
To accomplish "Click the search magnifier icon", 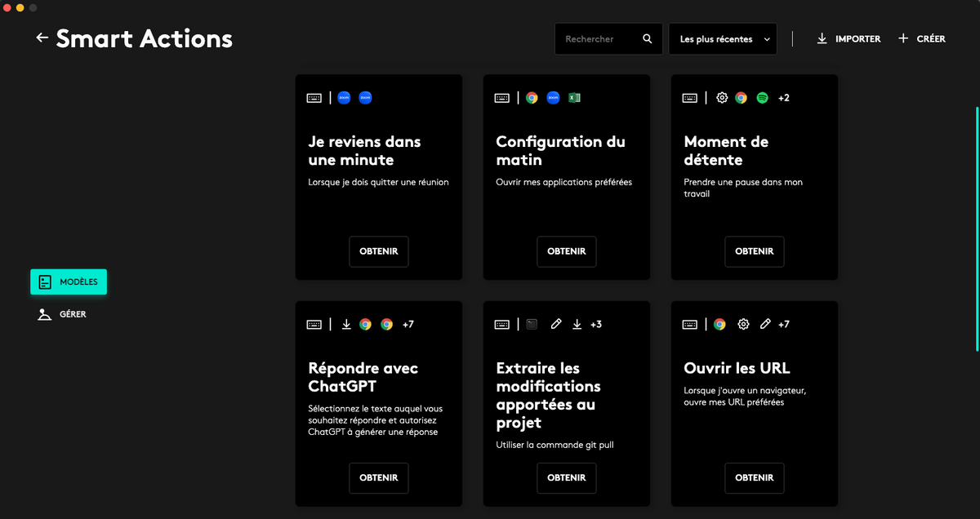I will click(647, 38).
